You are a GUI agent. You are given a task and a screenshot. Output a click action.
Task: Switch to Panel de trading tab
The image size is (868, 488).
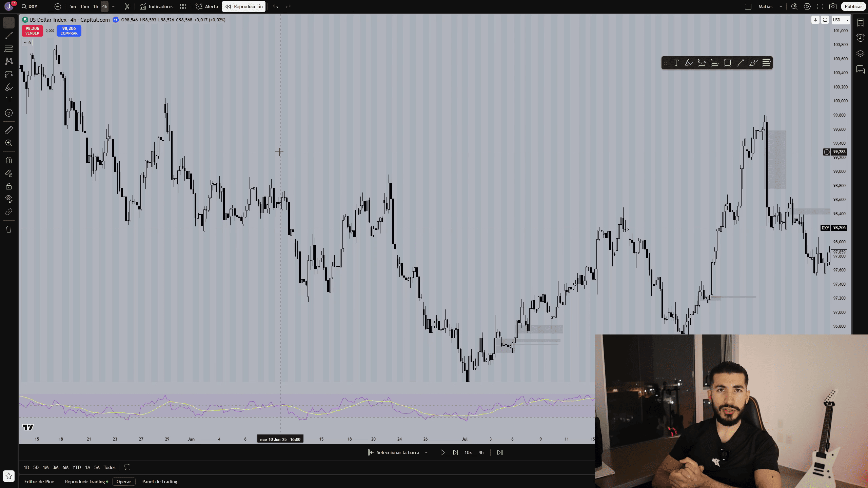click(x=160, y=482)
